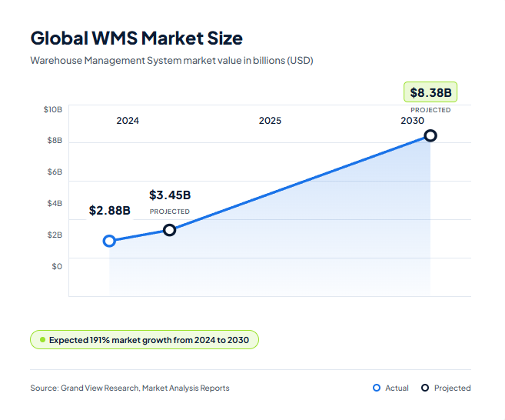Click the green dot in growth badge

click(x=42, y=339)
